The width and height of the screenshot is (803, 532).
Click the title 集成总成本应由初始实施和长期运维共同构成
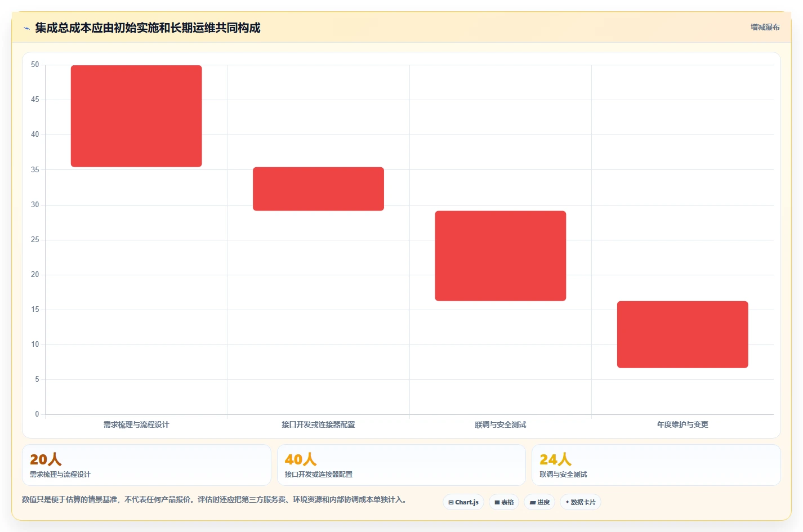[148, 28]
